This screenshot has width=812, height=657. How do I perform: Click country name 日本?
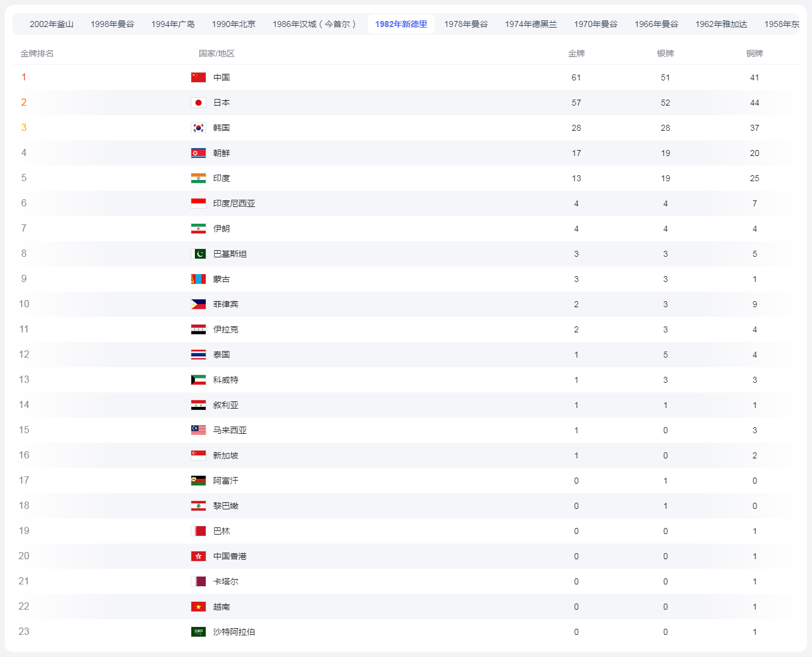pos(222,103)
